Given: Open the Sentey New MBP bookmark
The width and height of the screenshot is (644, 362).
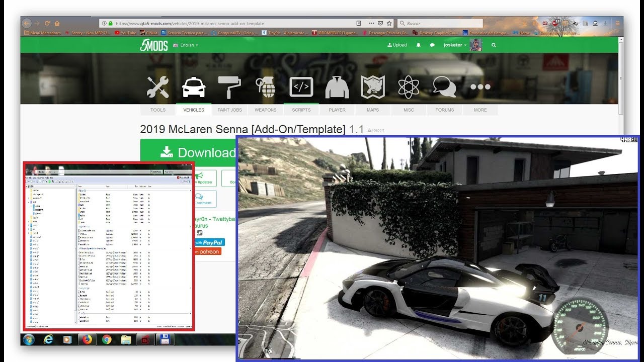Looking at the screenshot, I should 89,33.
